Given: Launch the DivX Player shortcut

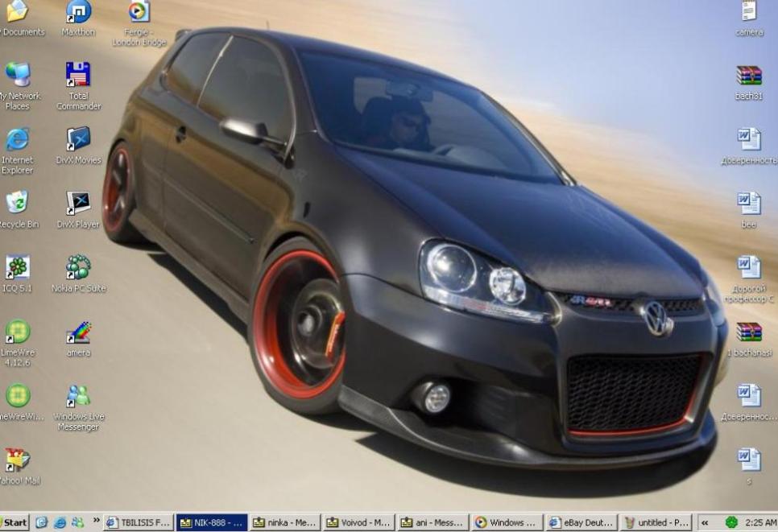Looking at the screenshot, I should coord(78,204).
